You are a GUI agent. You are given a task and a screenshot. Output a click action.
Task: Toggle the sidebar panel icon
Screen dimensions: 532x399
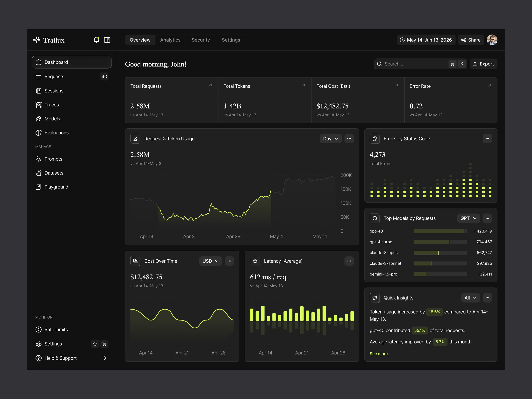pyautogui.click(x=107, y=40)
